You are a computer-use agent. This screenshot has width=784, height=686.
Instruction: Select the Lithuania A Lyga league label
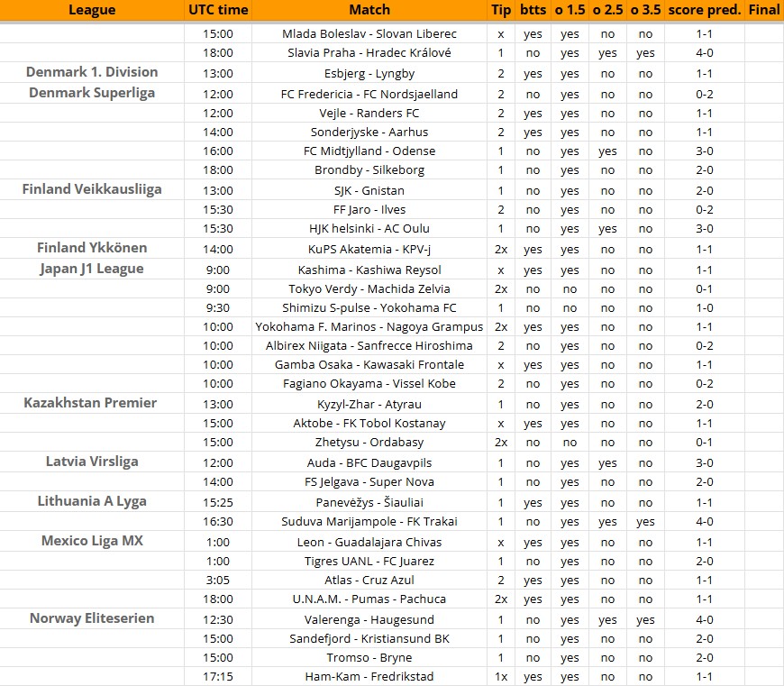coord(92,501)
